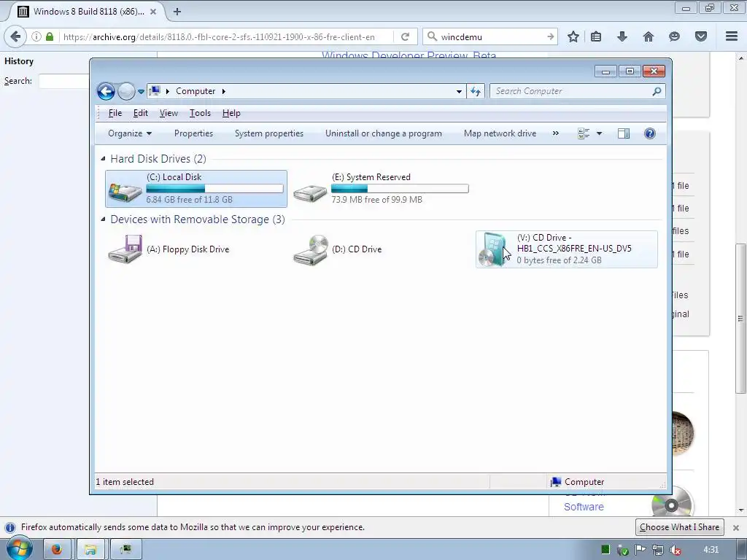Open the Windows Start orb

point(19,548)
